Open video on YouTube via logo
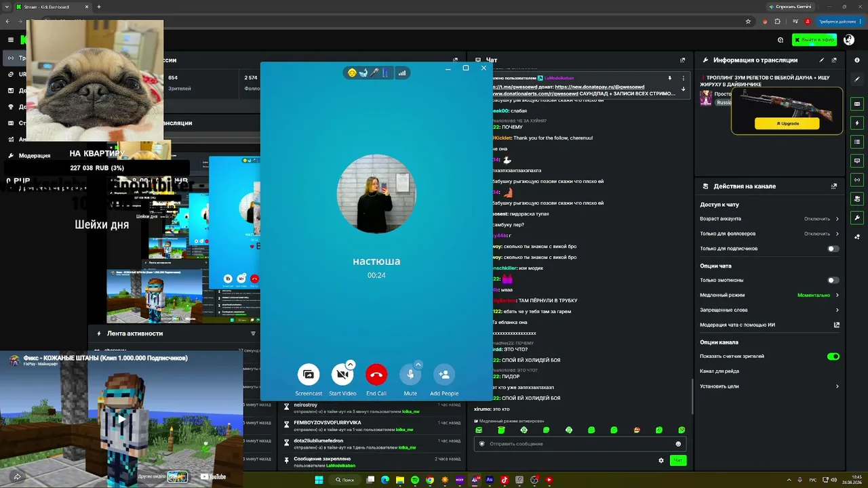Image resolution: width=868 pixels, height=488 pixels. pyautogui.click(x=213, y=476)
